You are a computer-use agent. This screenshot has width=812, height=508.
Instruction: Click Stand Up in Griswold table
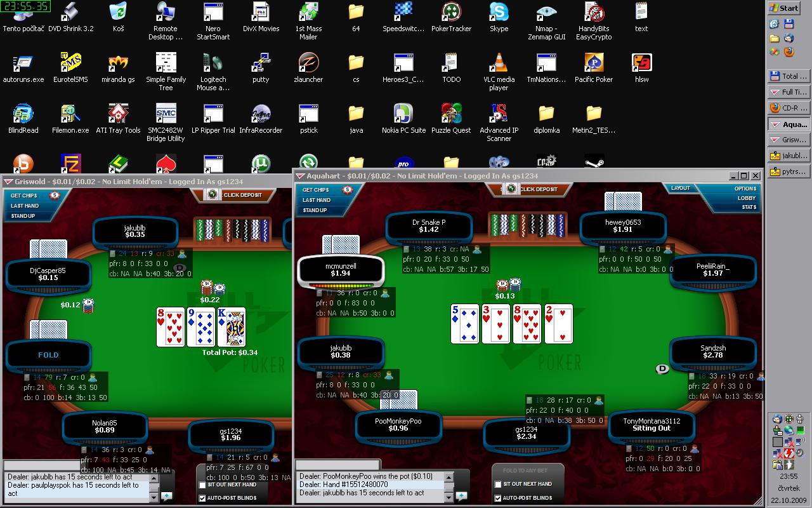(x=23, y=216)
